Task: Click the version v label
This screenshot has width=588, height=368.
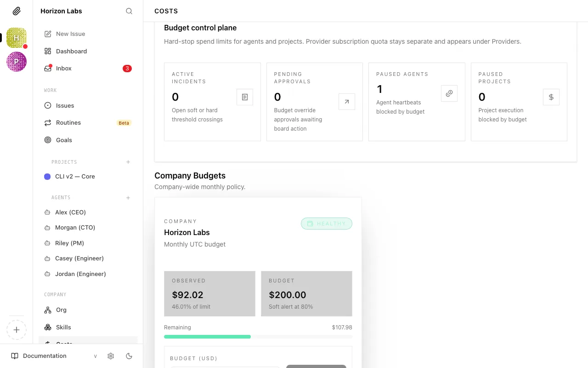Action: 96,356
